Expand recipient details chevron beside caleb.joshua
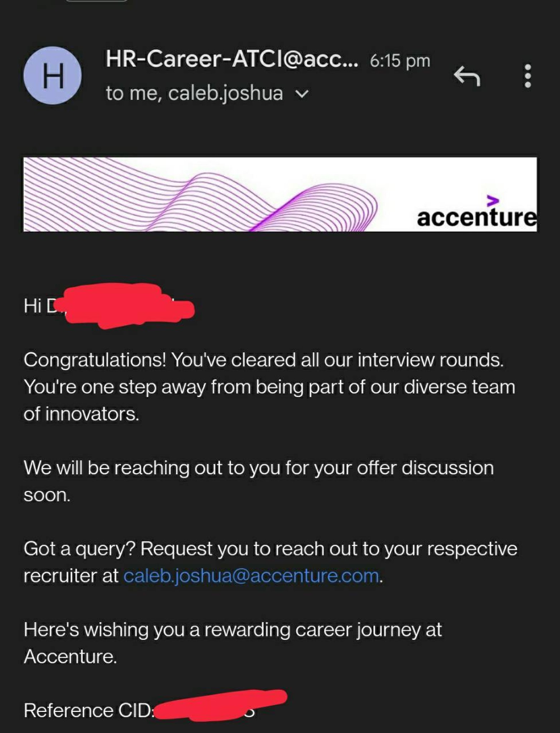This screenshot has width=560, height=733. [x=302, y=94]
